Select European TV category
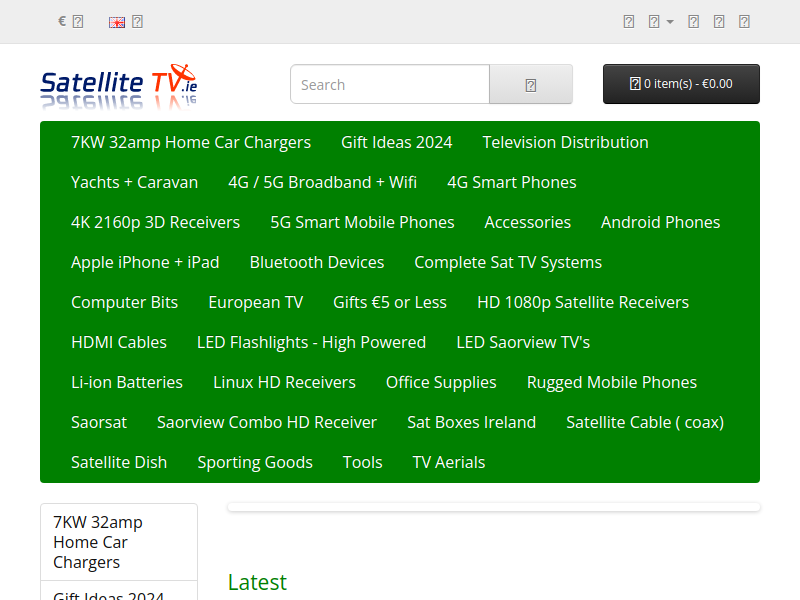The height and width of the screenshot is (600, 800). tap(256, 302)
